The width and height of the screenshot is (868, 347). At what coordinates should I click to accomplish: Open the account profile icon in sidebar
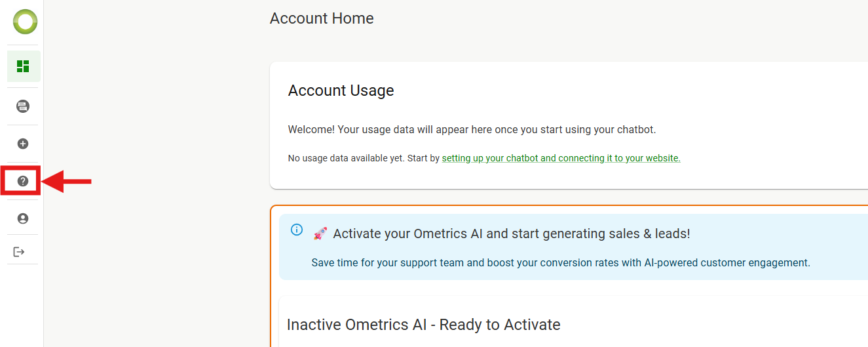(x=23, y=218)
